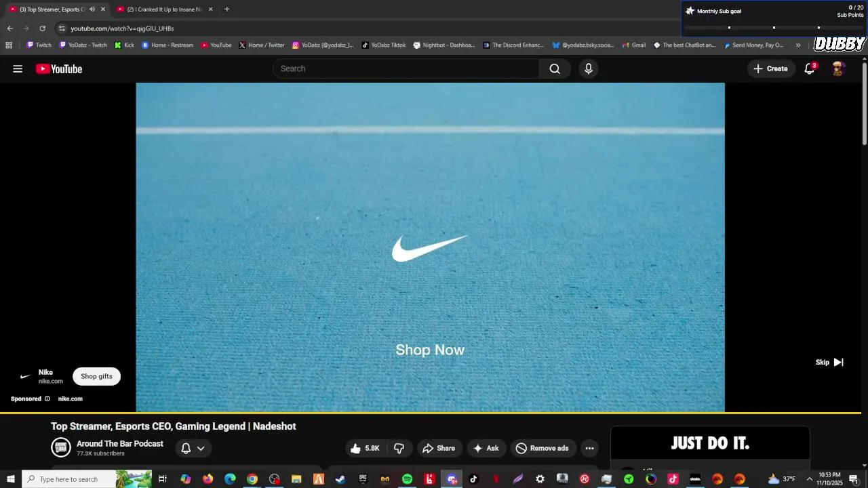Image resolution: width=868 pixels, height=488 pixels.
Task: Open Kick bookmark
Action: [x=124, y=45]
